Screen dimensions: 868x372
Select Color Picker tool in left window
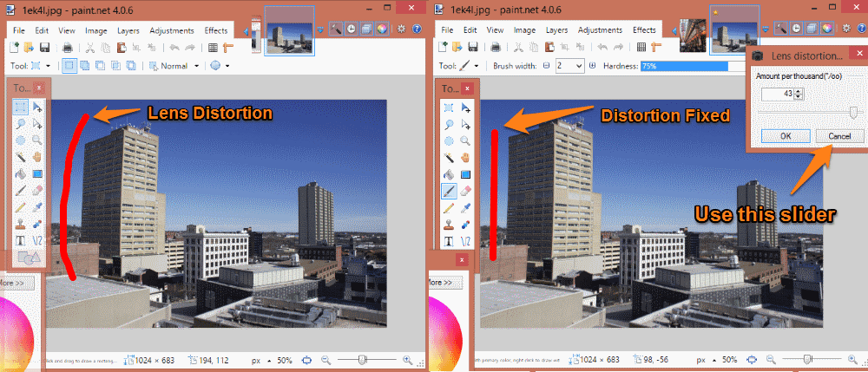tap(37, 207)
